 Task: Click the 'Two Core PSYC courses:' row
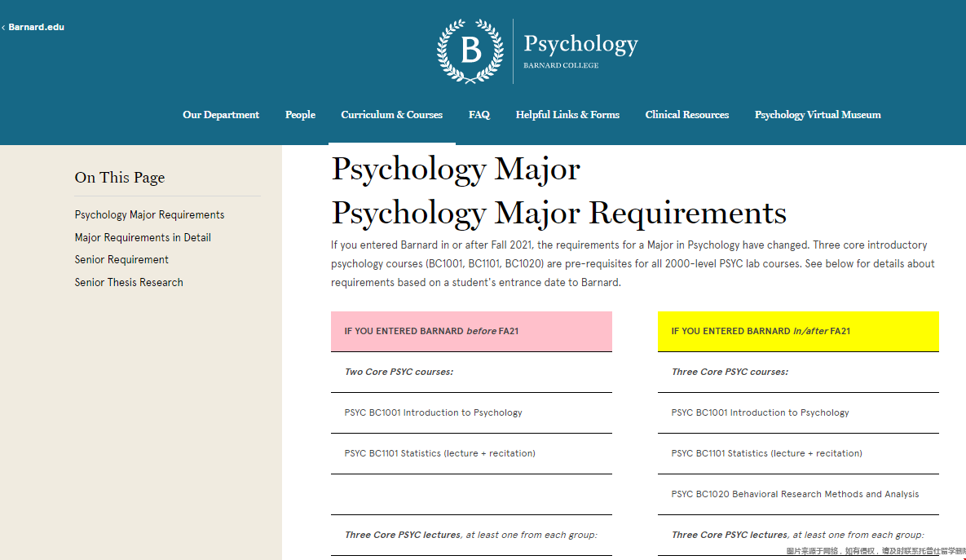471,372
